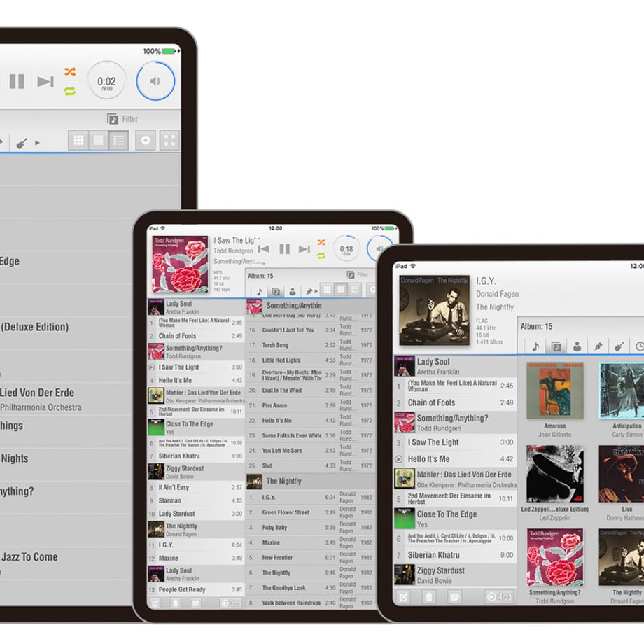This screenshot has width=644, height=644.
Task: Pause playback on the left iPad
Action: tap(17, 81)
